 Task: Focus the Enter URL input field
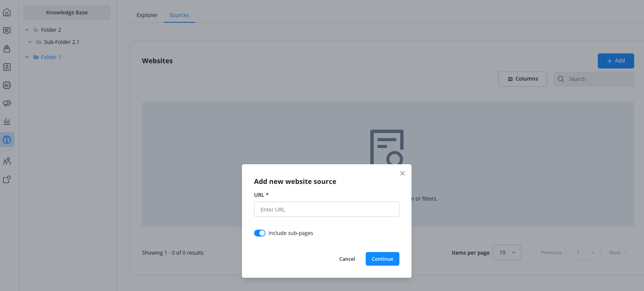pyautogui.click(x=327, y=209)
